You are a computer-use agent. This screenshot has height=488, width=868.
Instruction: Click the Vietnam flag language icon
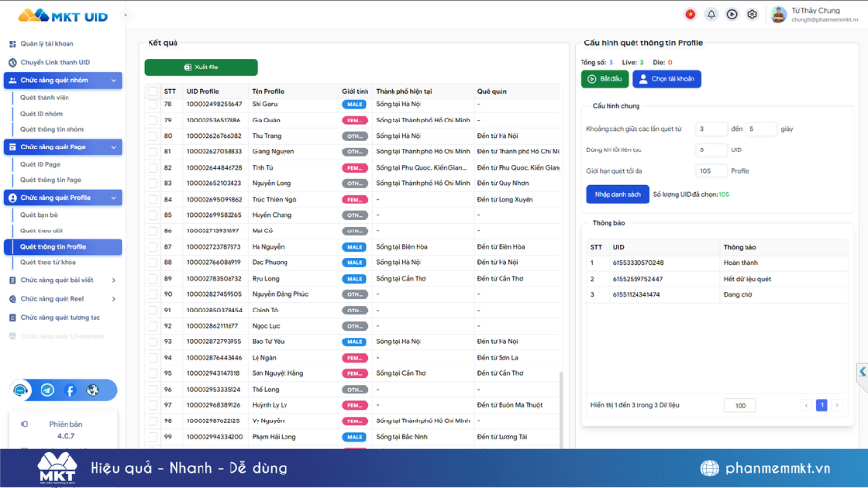click(x=690, y=14)
